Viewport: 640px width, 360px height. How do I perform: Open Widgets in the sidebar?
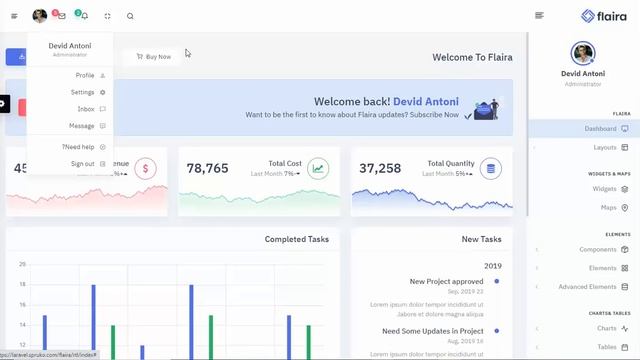584,189
